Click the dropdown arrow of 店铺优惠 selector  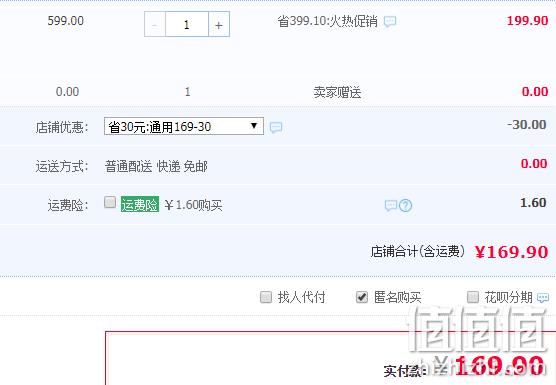254,126
